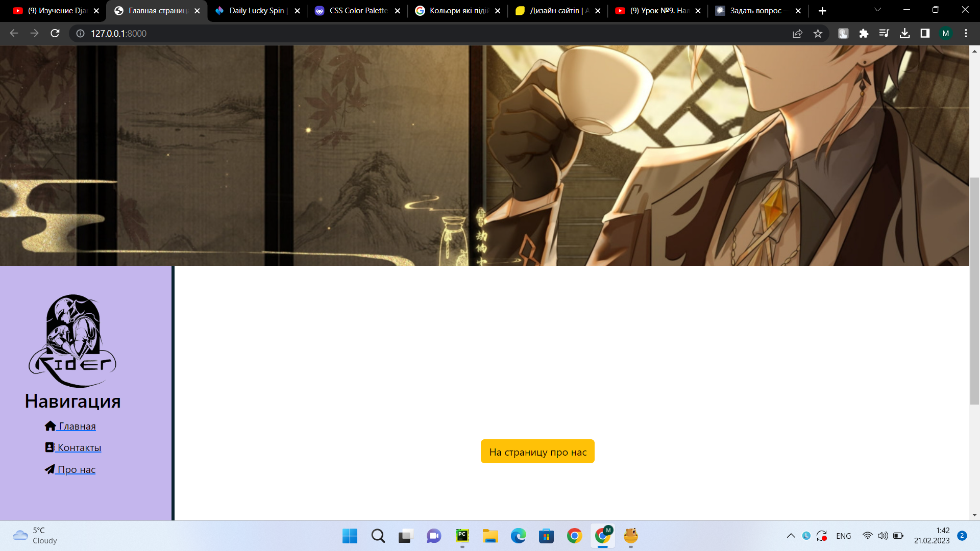
Task: Click the sync tray icon with red dot
Action: 822,536
